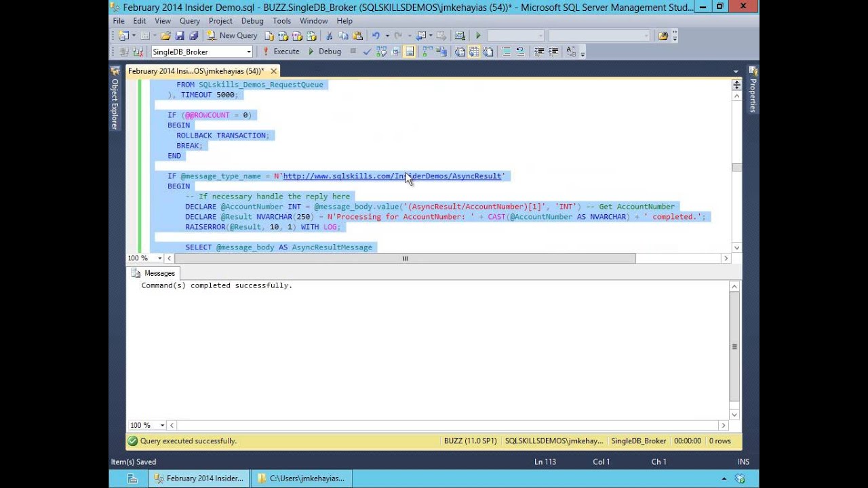Open the New Project dropdown arrow
Image resolution: width=868 pixels, height=488 pixels.
pyautogui.click(x=134, y=36)
